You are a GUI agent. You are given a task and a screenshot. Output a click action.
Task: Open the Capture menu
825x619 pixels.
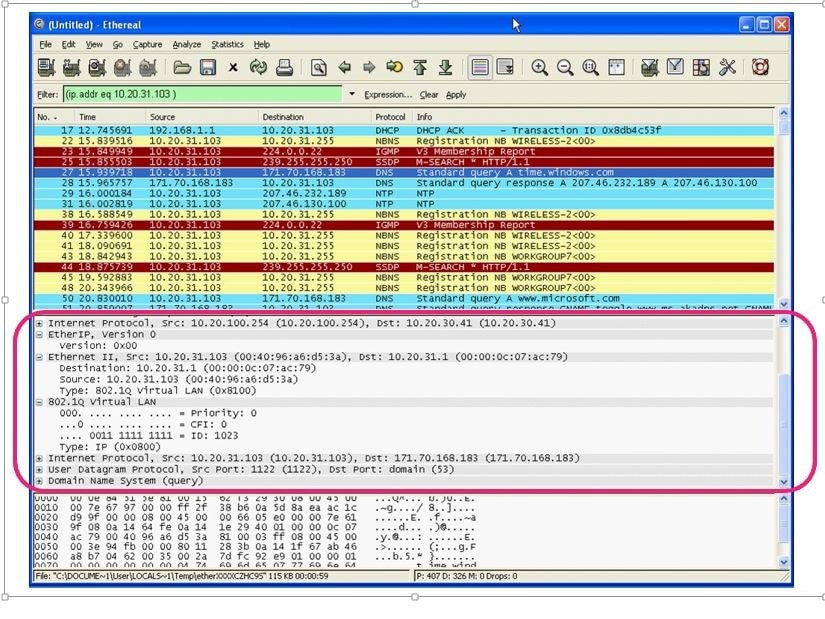point(147,45)
